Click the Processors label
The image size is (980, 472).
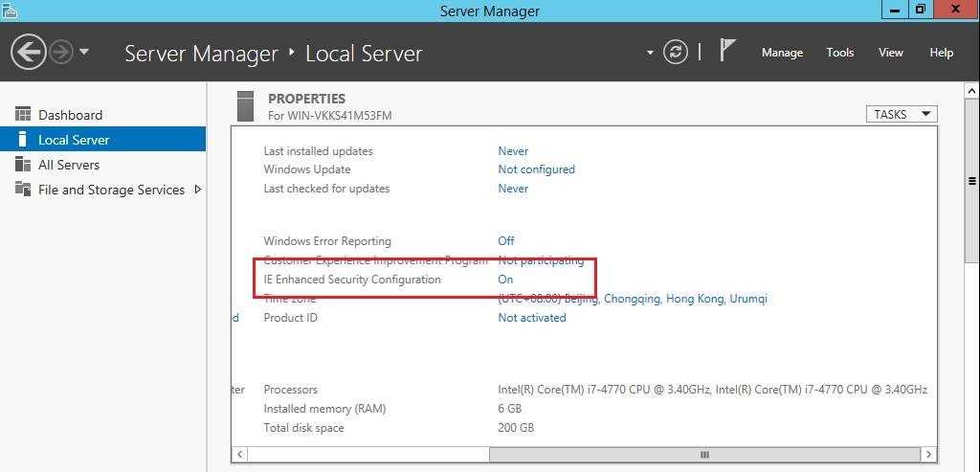point(291,390)
